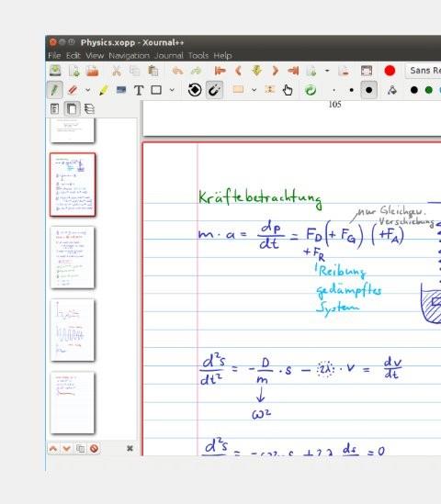
Task: Select the Pen tool
Action: 55,90
